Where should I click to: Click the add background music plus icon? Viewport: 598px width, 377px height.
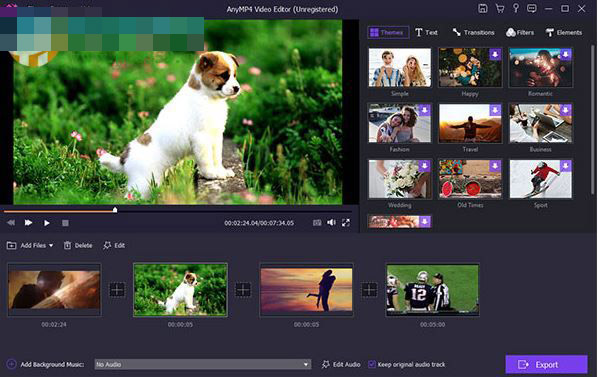(x=11, y=364)
